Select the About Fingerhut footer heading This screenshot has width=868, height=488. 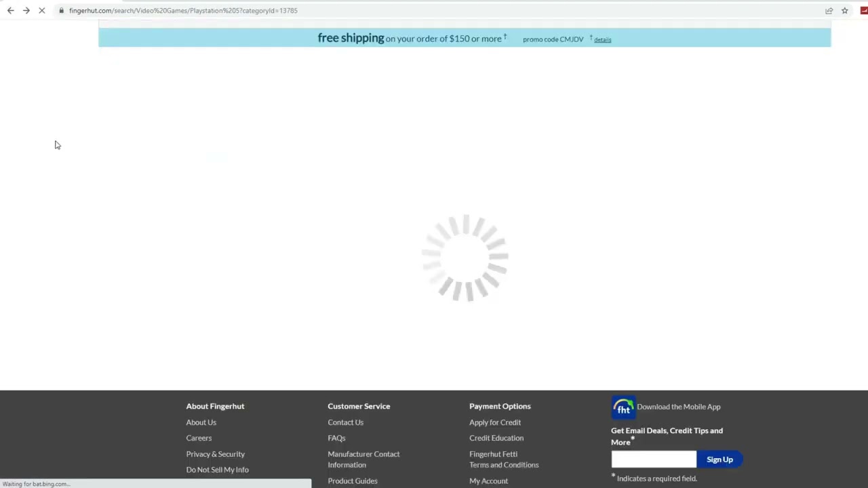215,406
